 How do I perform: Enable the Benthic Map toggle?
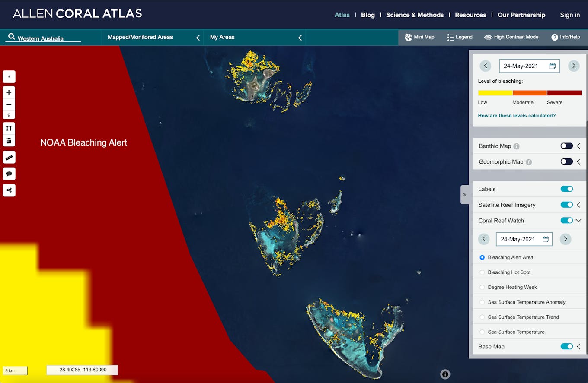tap(566, 146)
